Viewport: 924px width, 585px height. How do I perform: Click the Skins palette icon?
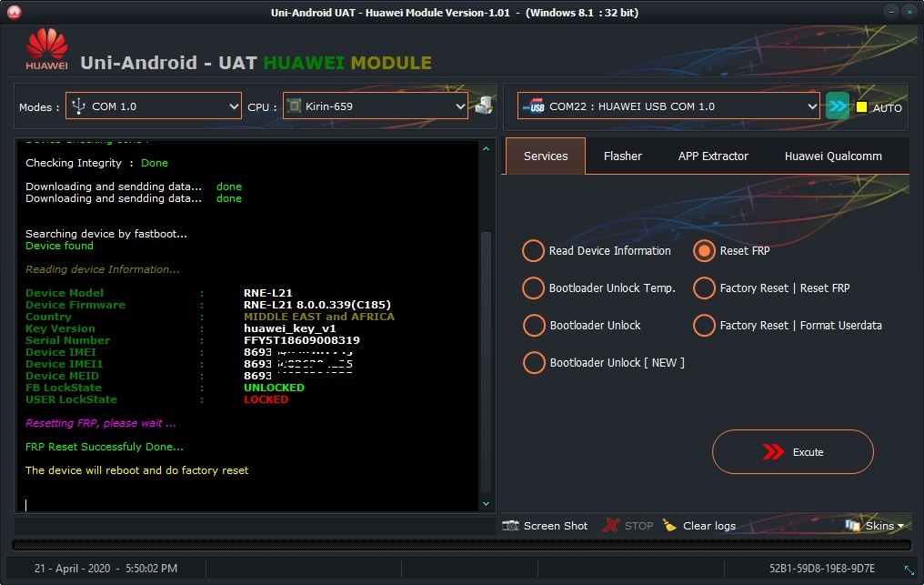coord(852,525)
